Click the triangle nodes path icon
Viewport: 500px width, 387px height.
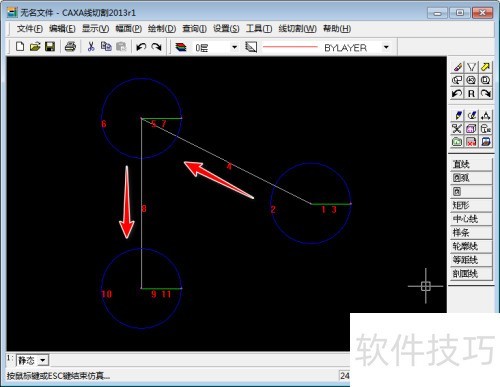pyautogui.click(x=485, y=116)
